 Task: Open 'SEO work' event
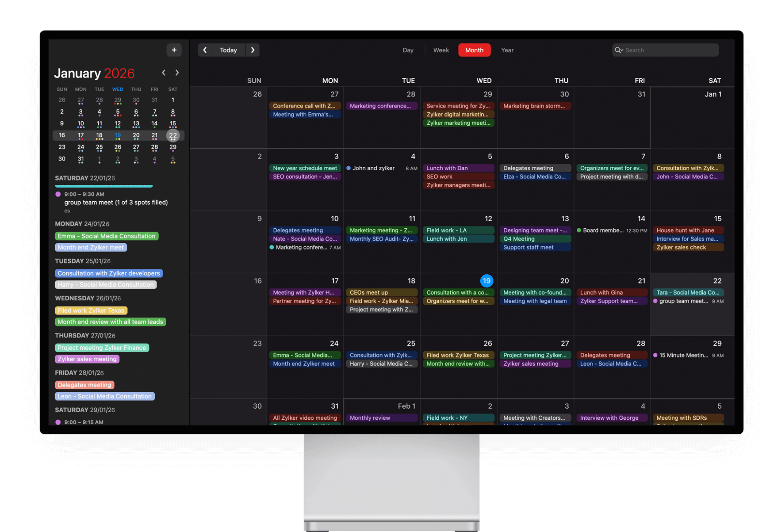pyautogui.click(x=459, y=177)
